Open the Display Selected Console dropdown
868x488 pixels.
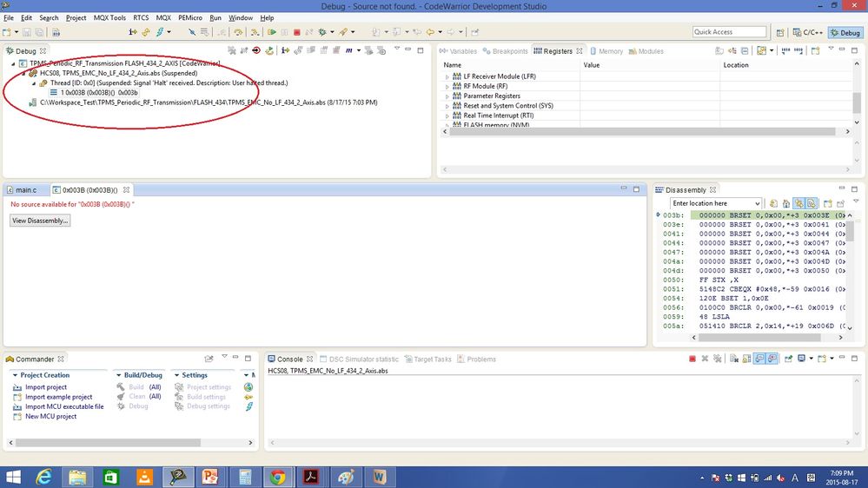(811, 359)
